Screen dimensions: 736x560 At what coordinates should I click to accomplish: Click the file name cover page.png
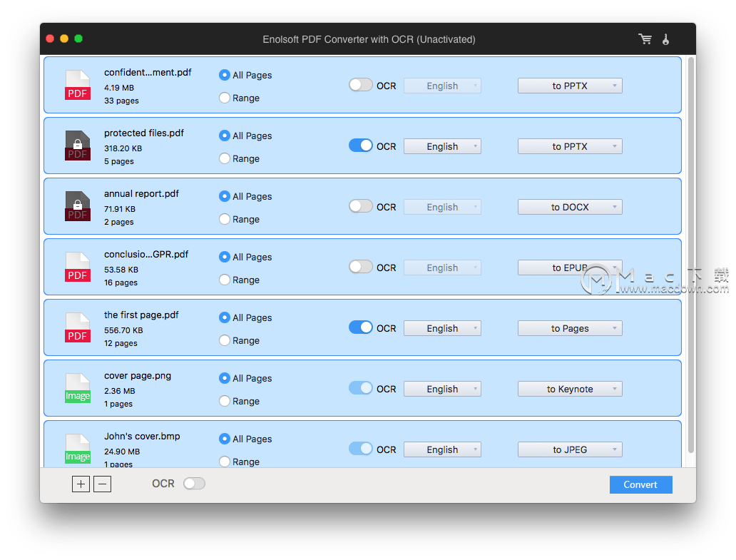(x=138, y=375)
